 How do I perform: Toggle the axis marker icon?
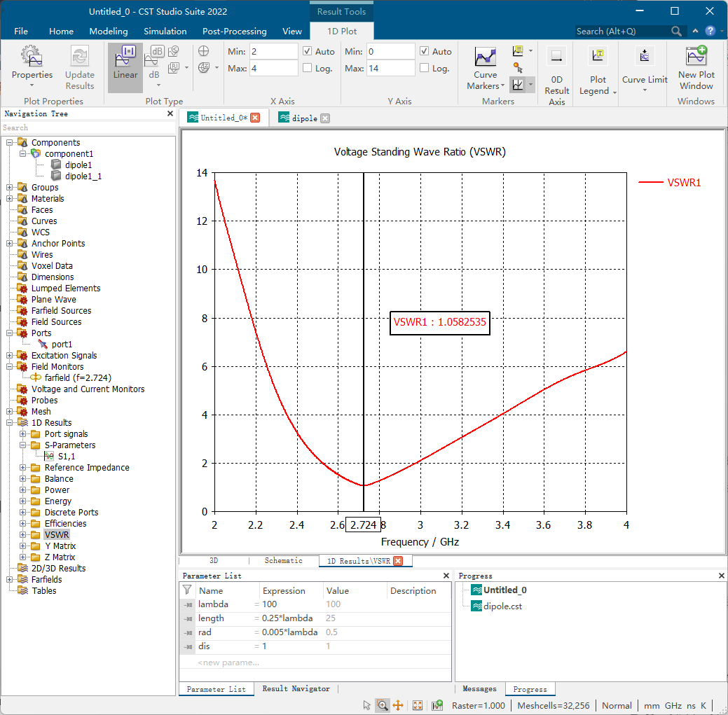point(518,85)
